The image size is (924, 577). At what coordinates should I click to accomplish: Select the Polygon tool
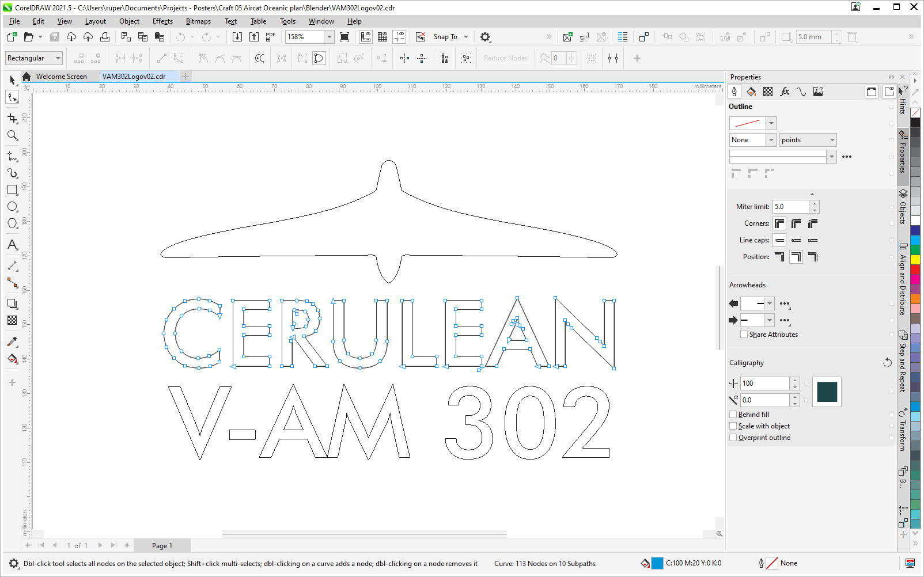pyautogui.click(x=12, y=223)
